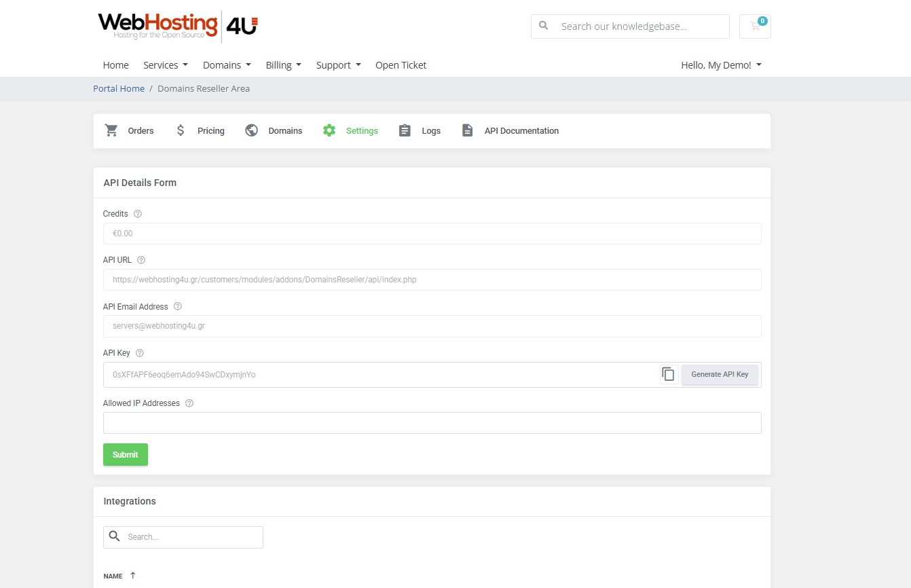Viewport: 911px width, 588px height.
Task: Switch to the API Documentation tab
Action: [x=510, y=130]
